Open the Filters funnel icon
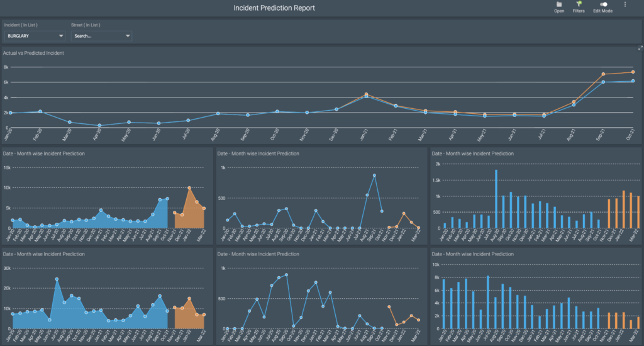The height and width of the screenshot is (346, 644). tap(579, 4)
